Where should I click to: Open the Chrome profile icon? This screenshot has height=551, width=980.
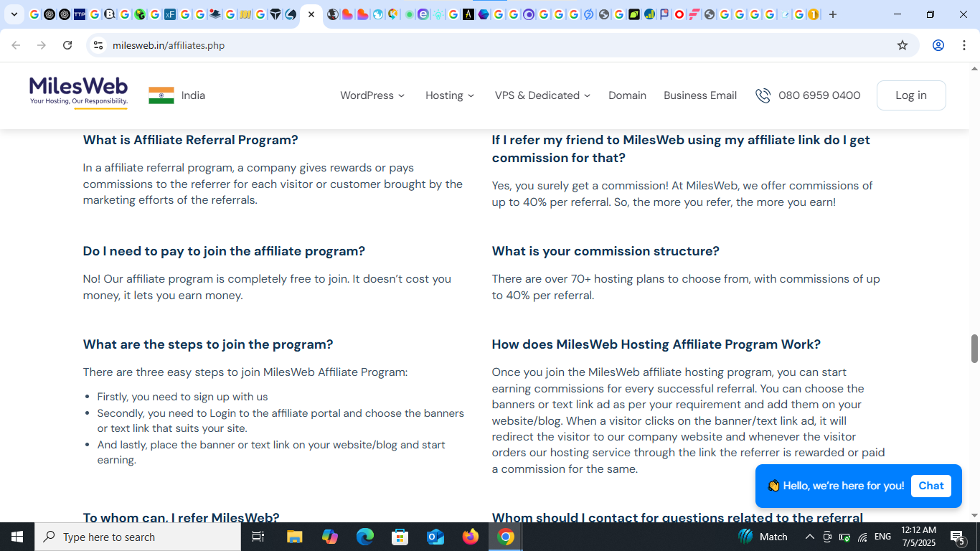(x=938, y=45)
